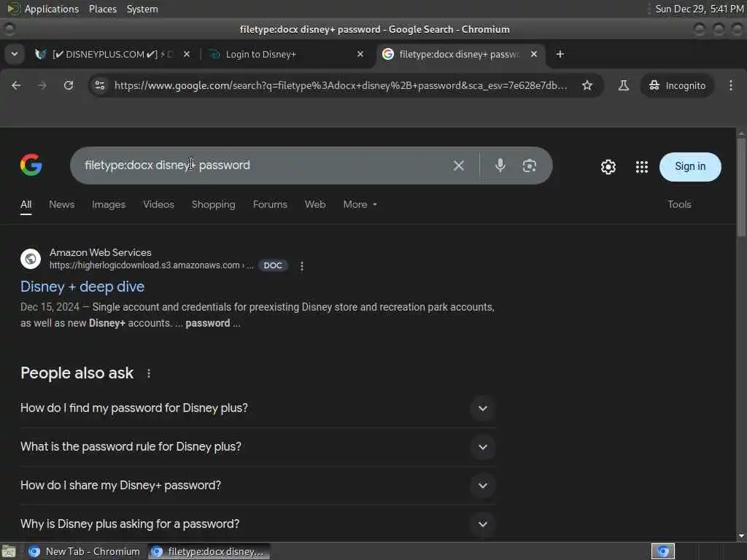
Task: Switch to Web results
Action: pyautogui.click(x=315, y=205)
